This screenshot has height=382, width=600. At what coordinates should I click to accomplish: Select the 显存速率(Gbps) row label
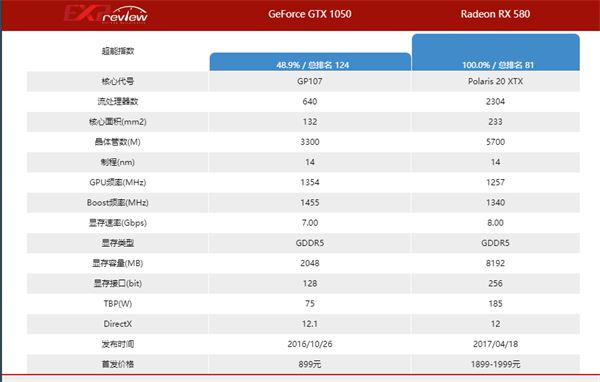point(118,223)
